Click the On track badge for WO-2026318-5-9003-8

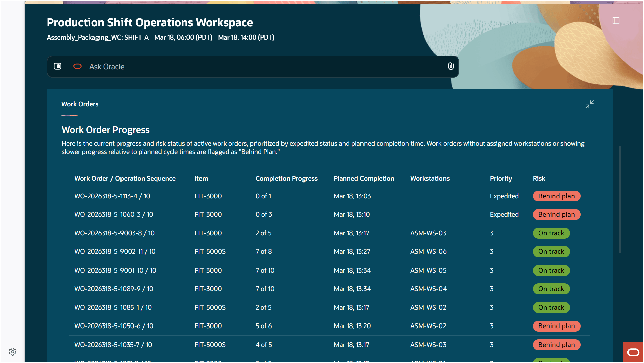click(551, 233)
